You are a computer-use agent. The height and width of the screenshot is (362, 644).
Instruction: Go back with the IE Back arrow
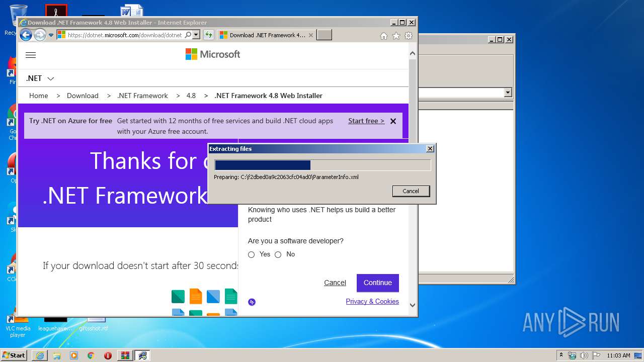[x=26, y=35]
